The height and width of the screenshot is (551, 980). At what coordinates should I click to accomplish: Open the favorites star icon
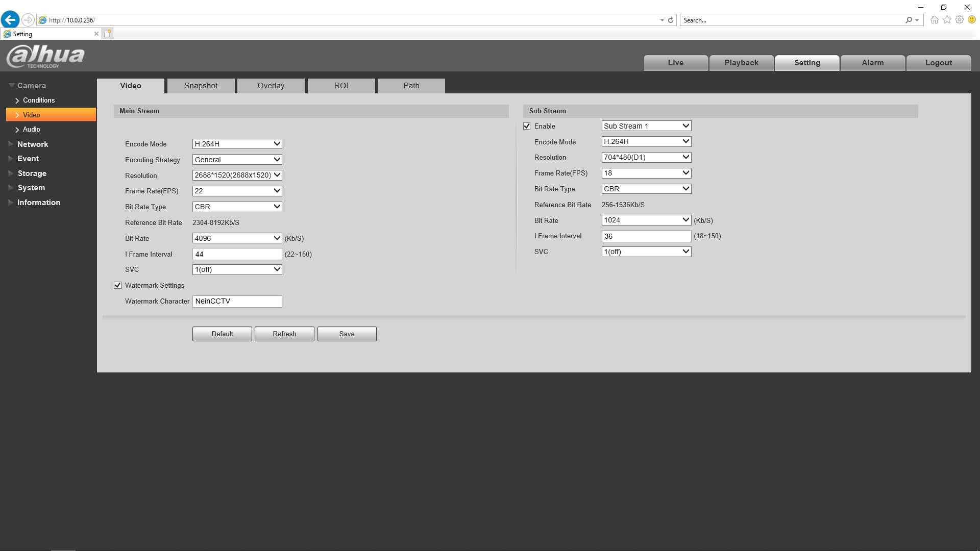(x=947, y=20)
